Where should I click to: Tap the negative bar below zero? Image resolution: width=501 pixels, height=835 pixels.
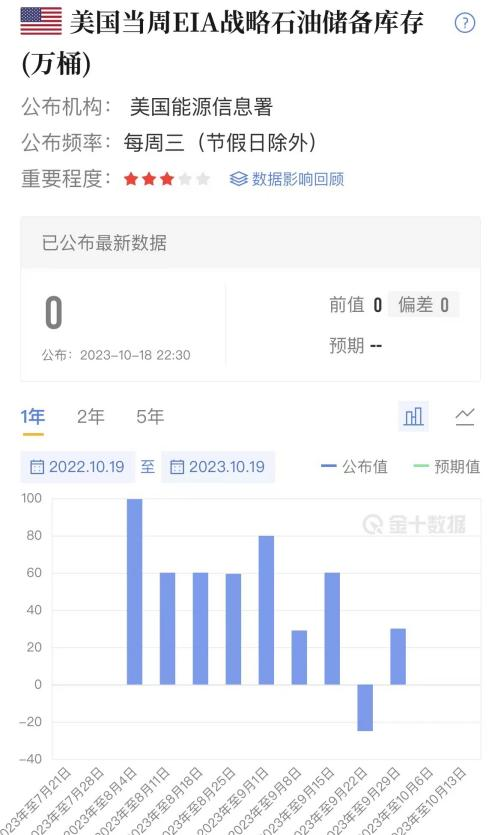pyautogui.click(x=365, y=707)
